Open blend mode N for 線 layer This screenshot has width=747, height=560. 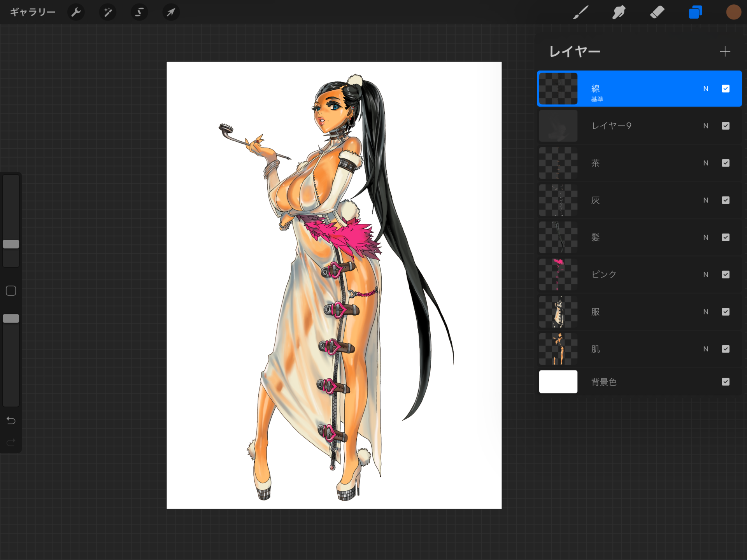point(706,89)
